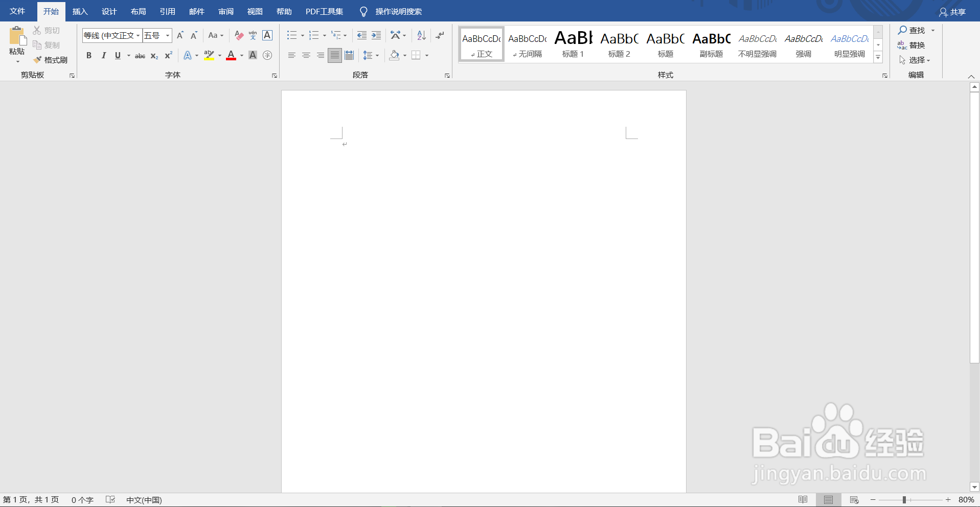Show or hide paragraph marks
The image size is (980, 507).
[440, 35]
